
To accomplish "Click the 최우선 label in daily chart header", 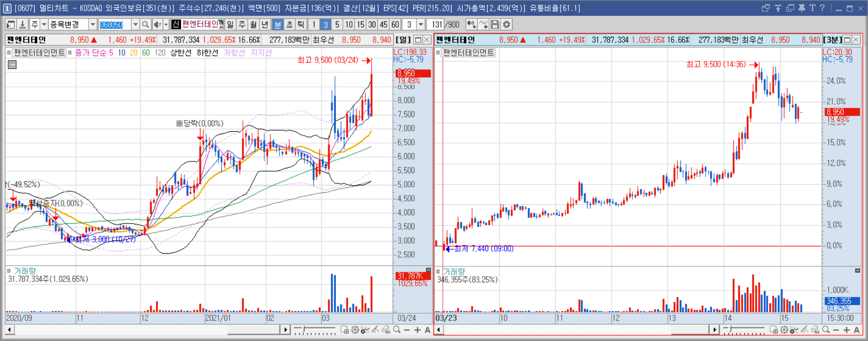I will click(x=323, y=40).
